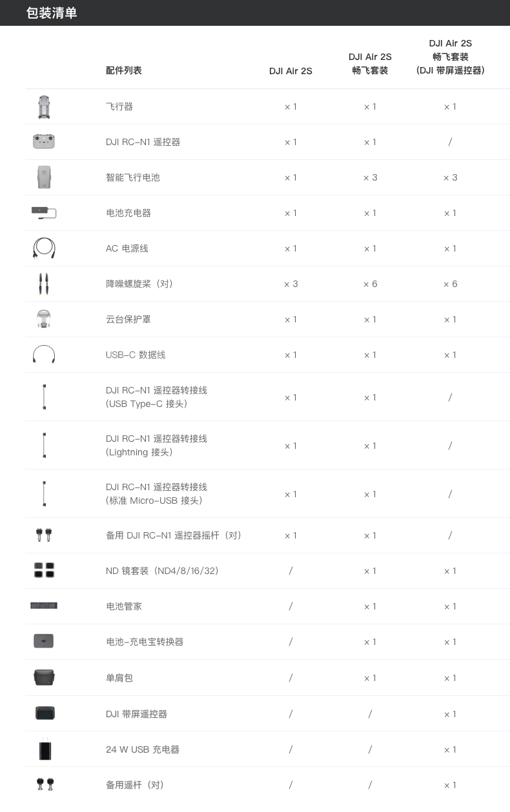Click the gimbal protector icon

tap(44, 319)
